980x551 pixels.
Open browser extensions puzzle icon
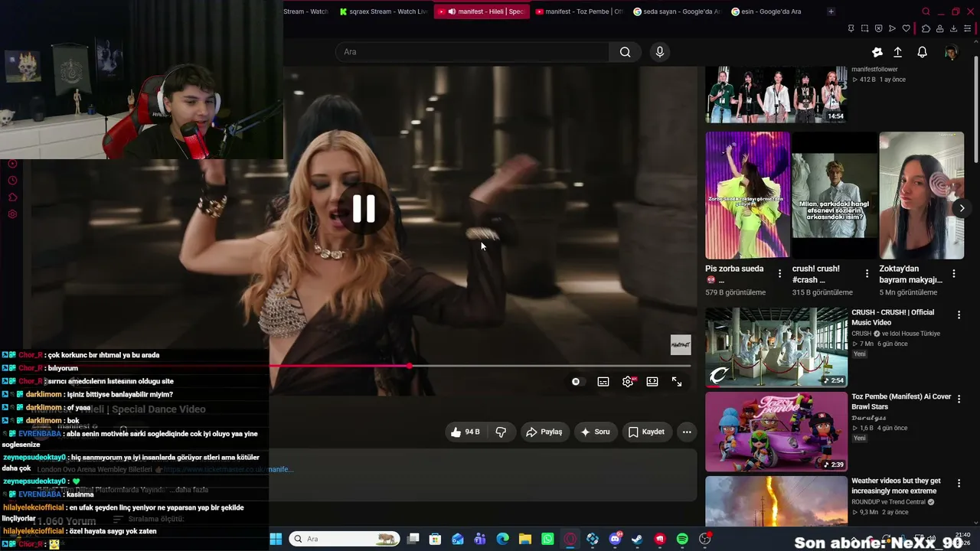926,28
